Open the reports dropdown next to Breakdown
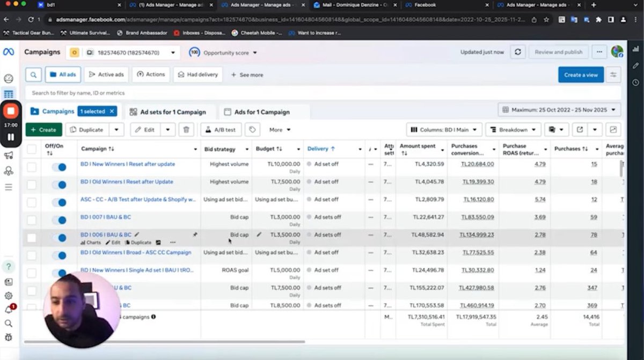 tap(557, 129)
